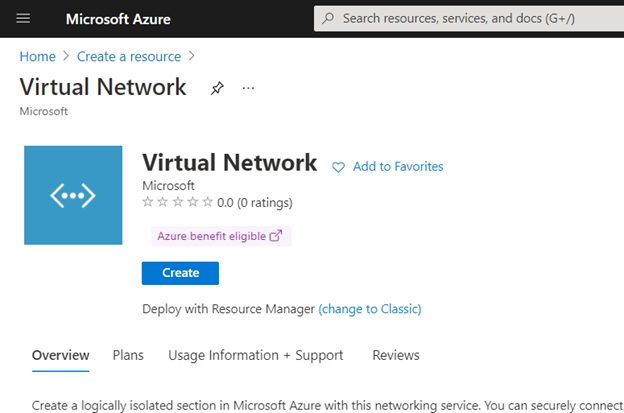The width and height of the screenshot is (624, 413).
Task: Open Usage Information + Support tab
Action: pos(255,355)
